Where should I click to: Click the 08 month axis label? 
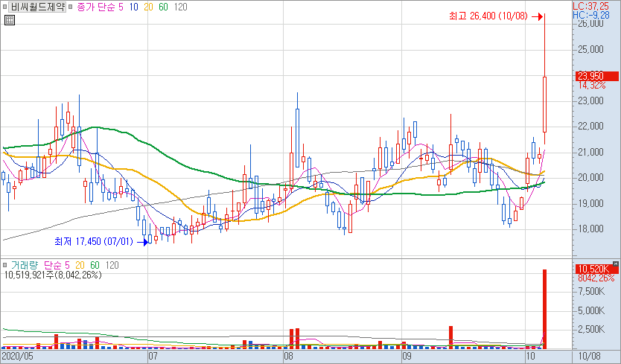[288, 356]
